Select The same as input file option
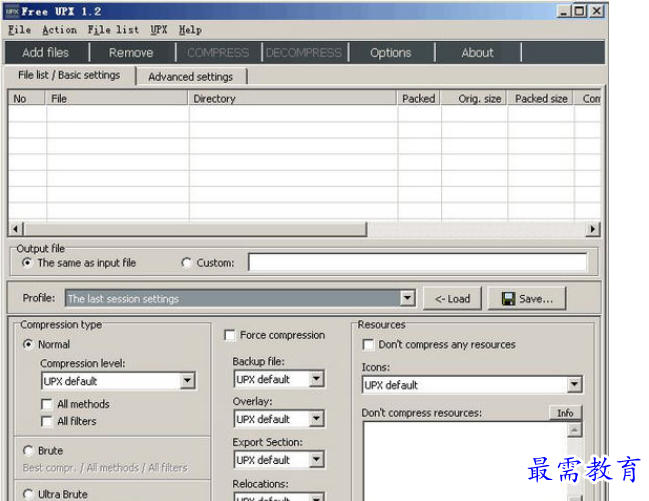649x501 pixels. [79, 263]
